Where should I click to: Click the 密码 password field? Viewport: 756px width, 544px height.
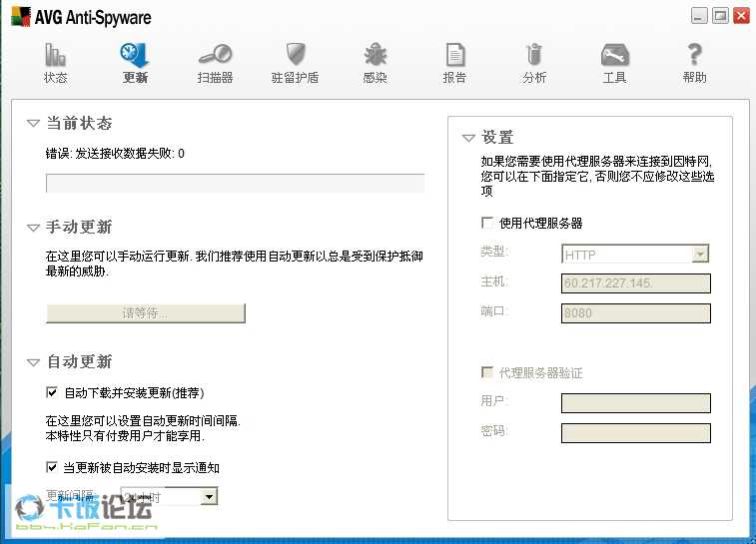click(636, 432)
